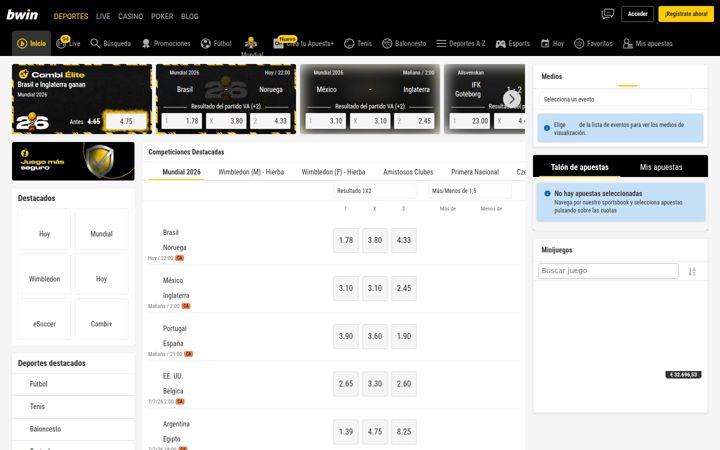Pick Noruega win odds 4.33 in table

tap(404, 240)
